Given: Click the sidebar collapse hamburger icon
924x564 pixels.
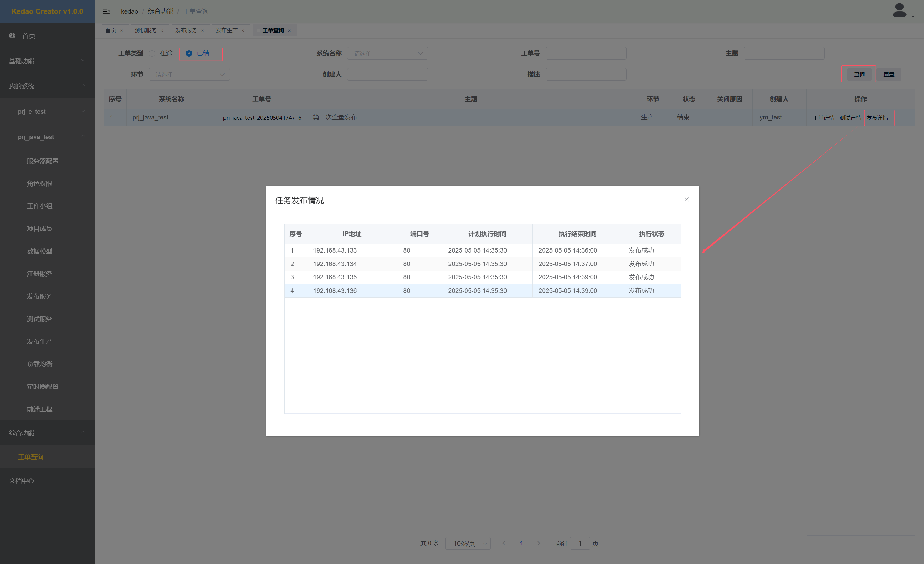Looking at the screenshot, I should [106, 11].
